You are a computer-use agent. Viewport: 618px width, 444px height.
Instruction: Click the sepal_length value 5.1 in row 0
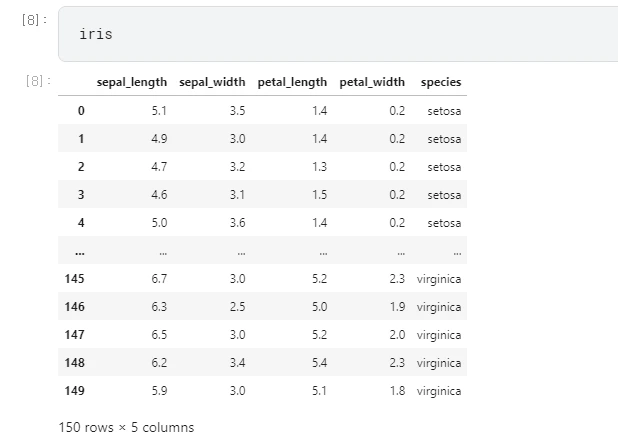click(x=159, y=110)
